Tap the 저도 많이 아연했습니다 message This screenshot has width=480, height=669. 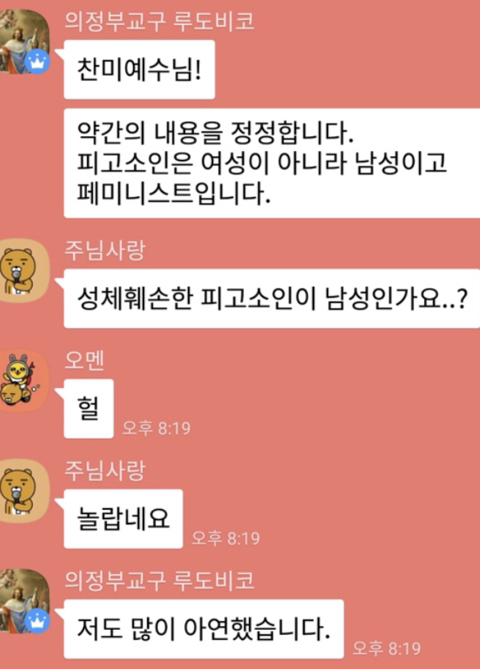point(204,629)
